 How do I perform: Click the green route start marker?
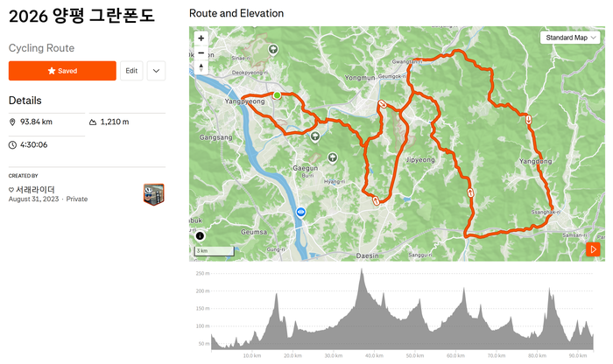click(277, 95)
